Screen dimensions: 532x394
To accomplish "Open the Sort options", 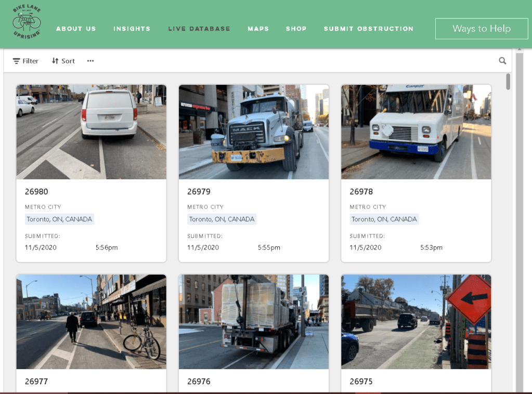I will coord(63,61).
